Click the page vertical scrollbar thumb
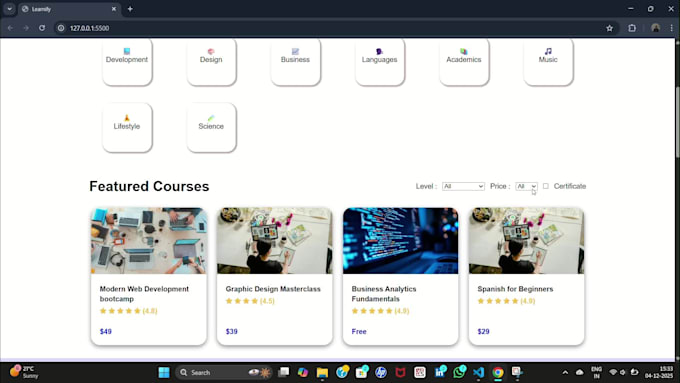The width and height of the screenshot is (680, 383). coord(677,122)
